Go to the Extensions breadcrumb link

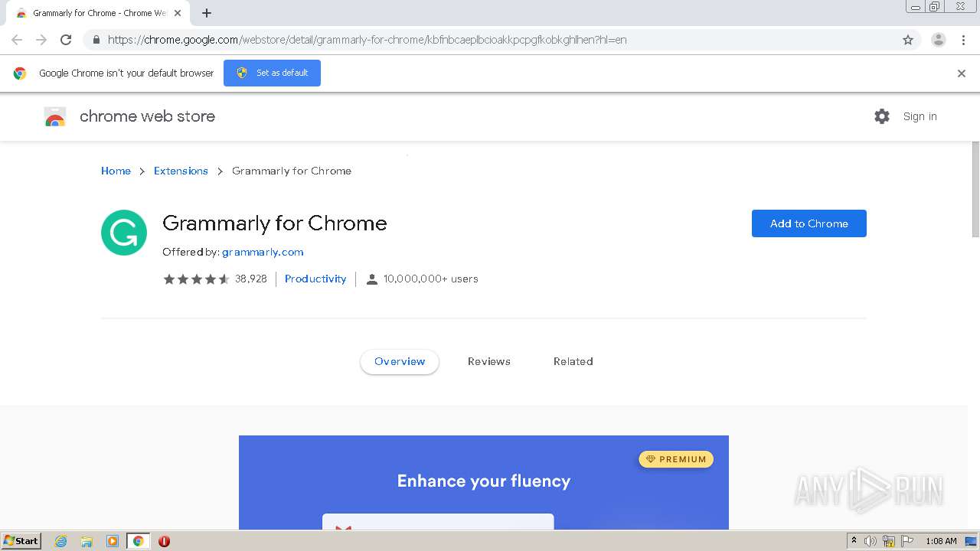click(x=181, y=171)
